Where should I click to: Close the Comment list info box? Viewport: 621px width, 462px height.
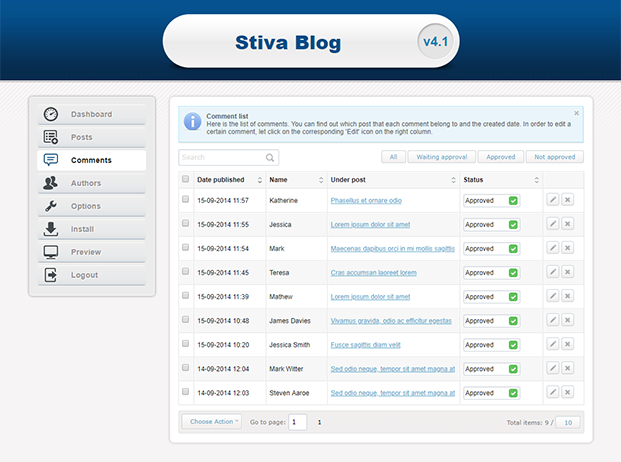(577, 113)
